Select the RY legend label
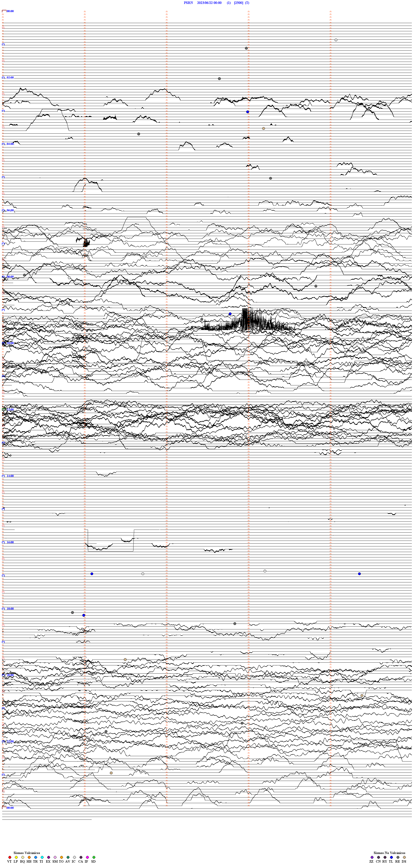 pyautogui.click(x=385, y=862)
